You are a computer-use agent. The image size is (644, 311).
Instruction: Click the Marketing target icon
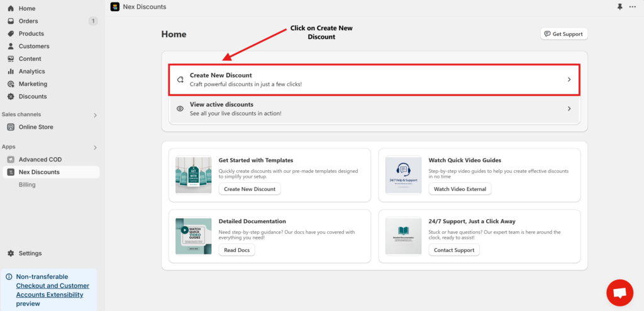click(x=11, y=84)
